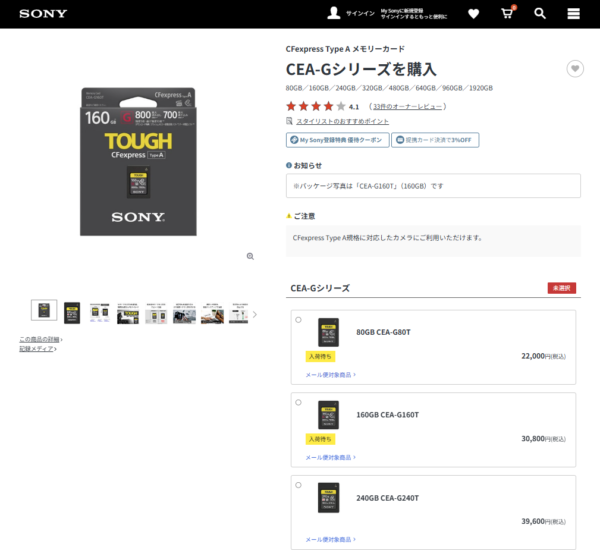Click the 160GB CEA-G160T card image
600x550 pixels.
328,415
